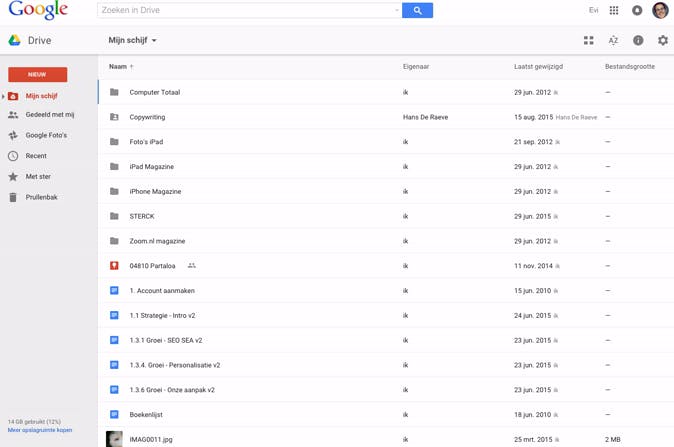Select 1.1 Strategie - Intro v2 file name

tap(162, 315)
